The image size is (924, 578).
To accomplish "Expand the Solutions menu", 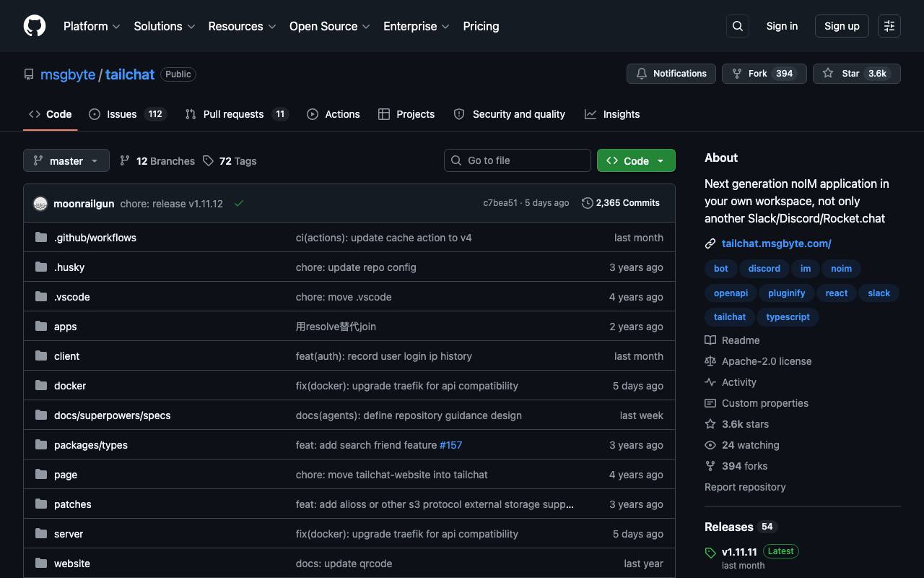I will [x=165, y=26].
